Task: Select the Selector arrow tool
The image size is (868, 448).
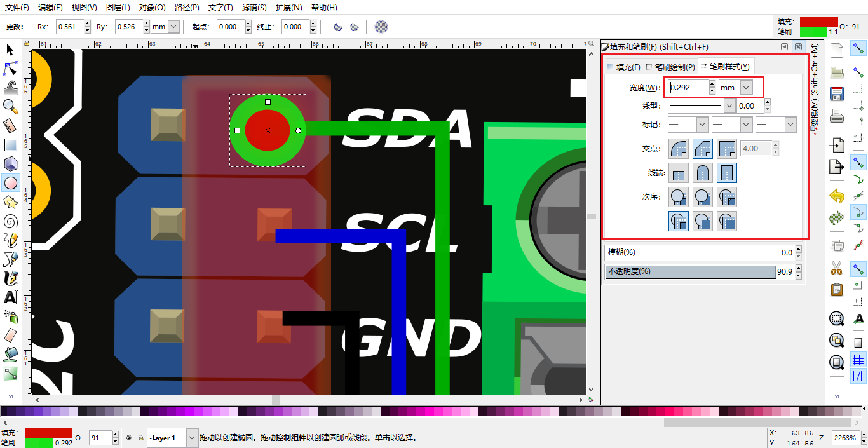Action: (x=10, y=50)
